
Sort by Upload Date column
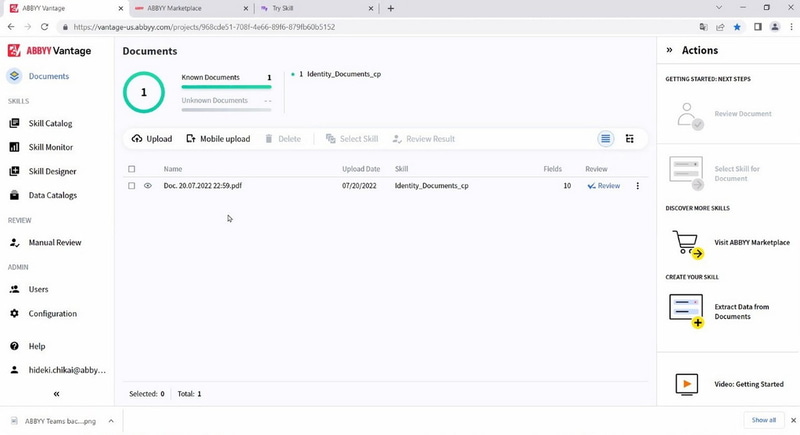coord(361,169)
